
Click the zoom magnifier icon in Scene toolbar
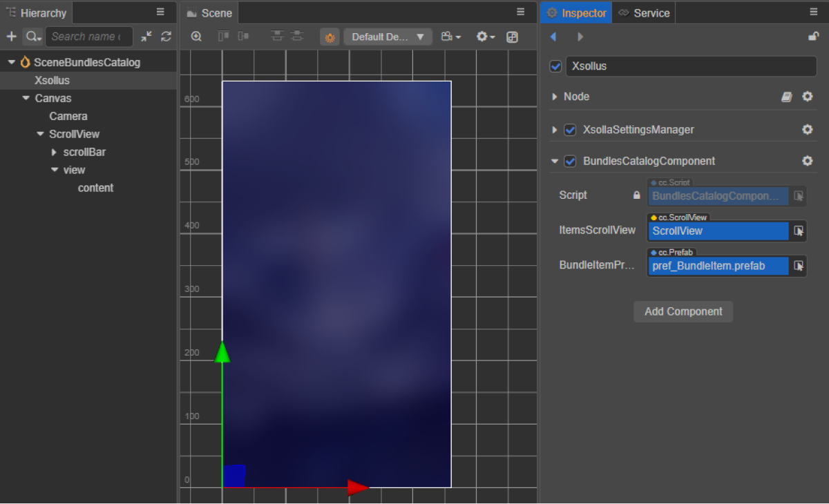(x=196, y=37)
